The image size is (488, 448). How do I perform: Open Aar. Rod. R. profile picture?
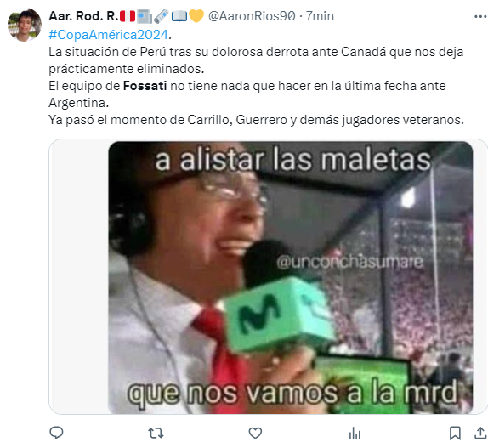25,25
